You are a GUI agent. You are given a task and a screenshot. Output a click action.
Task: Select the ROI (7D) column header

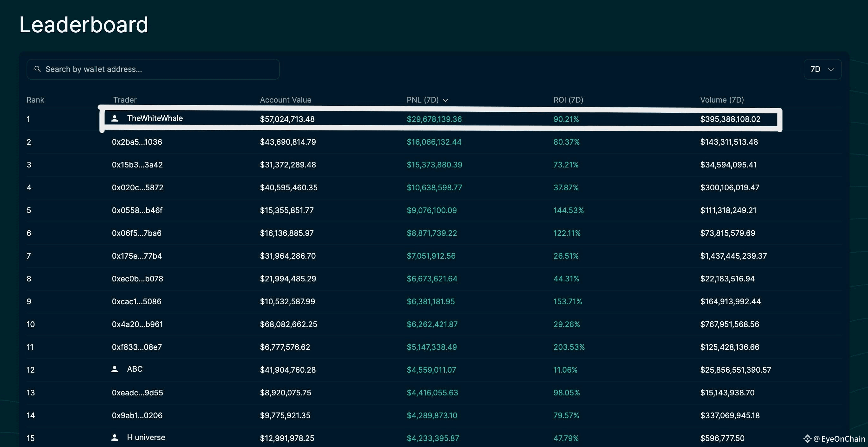568,100
